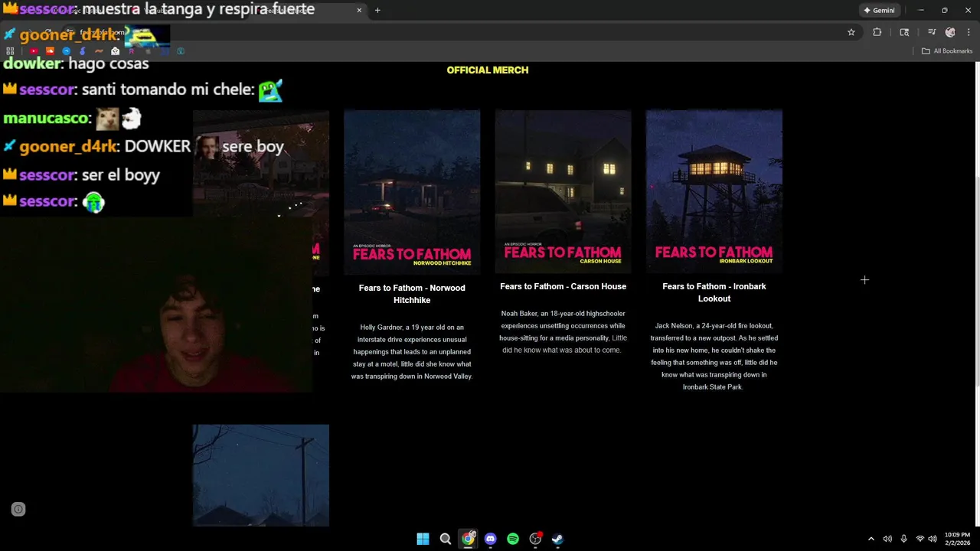Open the white cube bookmark icon
980x551 pixels.
click(115, 51)
